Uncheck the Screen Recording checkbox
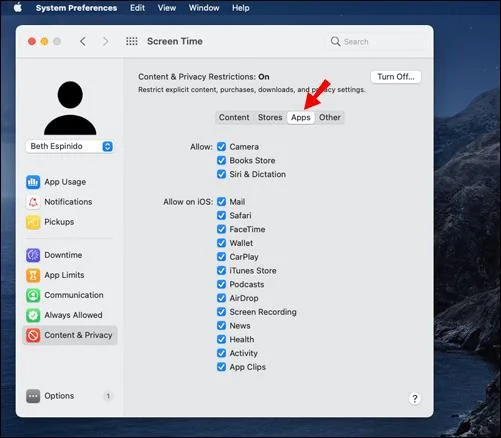Viewport: 501px width, 438px height. pyautogui.click(x=221, y=312)
